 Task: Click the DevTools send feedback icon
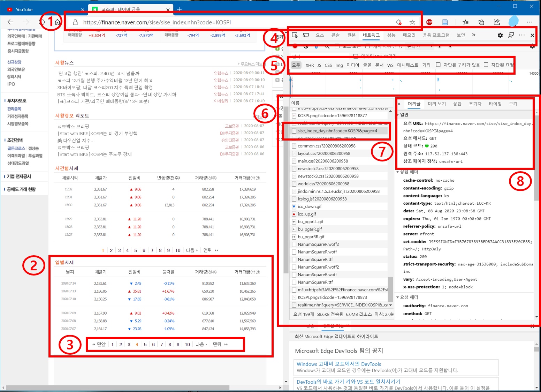[x=511, y=35]
